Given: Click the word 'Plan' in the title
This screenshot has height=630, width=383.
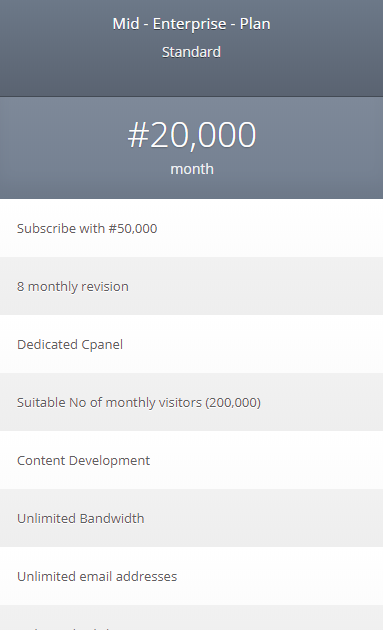Looking at the screenshot, I should click(255, 24).
